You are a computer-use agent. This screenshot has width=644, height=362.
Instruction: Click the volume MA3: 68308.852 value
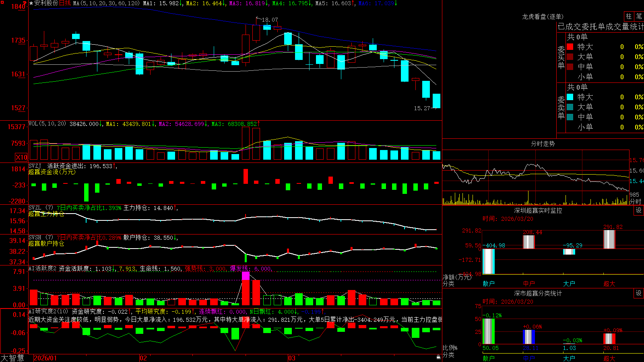pyautogui.click(x=234, y=124)
